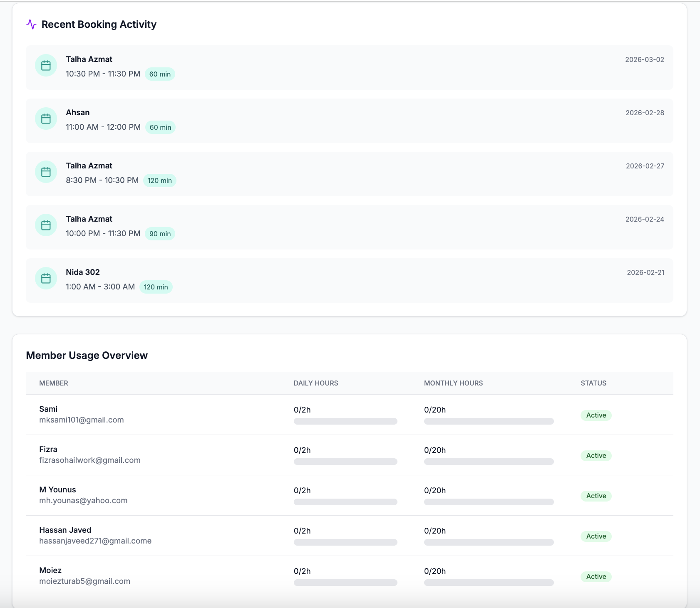This screenshot has width=700, height=608.
Task: Click Hassan Javed's member name
Action: pos(65,530)
